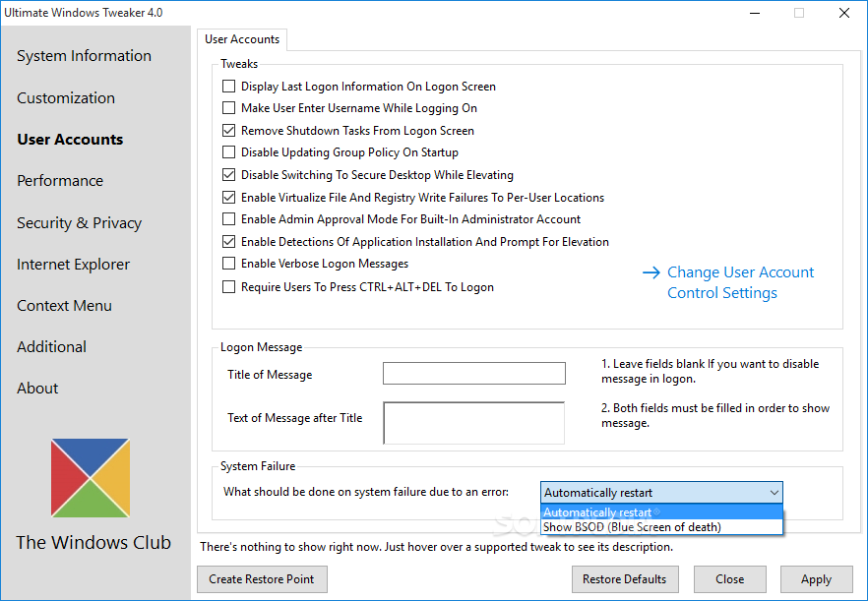Click the Close button at bottom

point(729,578)
